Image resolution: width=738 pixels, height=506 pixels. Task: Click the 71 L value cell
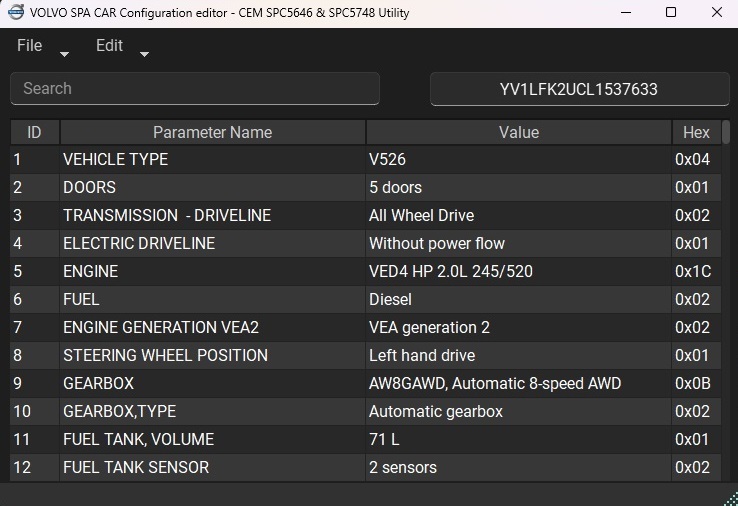point(519,439)
